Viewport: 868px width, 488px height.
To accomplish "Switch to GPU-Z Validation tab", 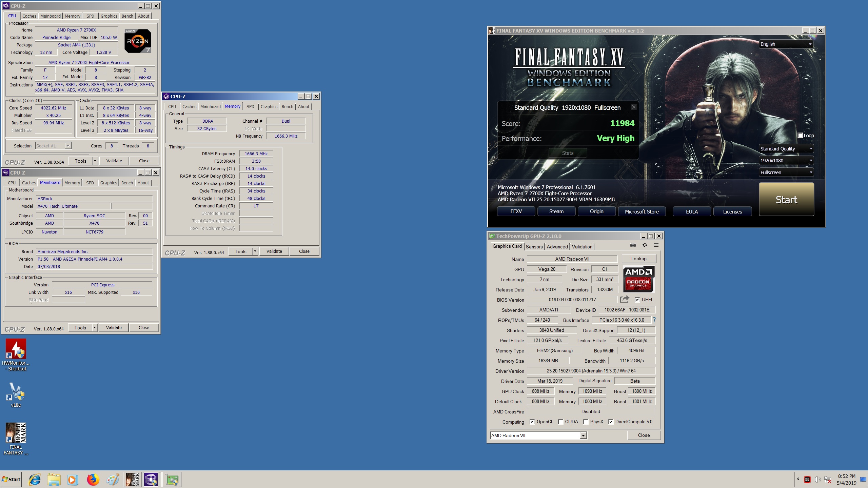I will [582, 247].
